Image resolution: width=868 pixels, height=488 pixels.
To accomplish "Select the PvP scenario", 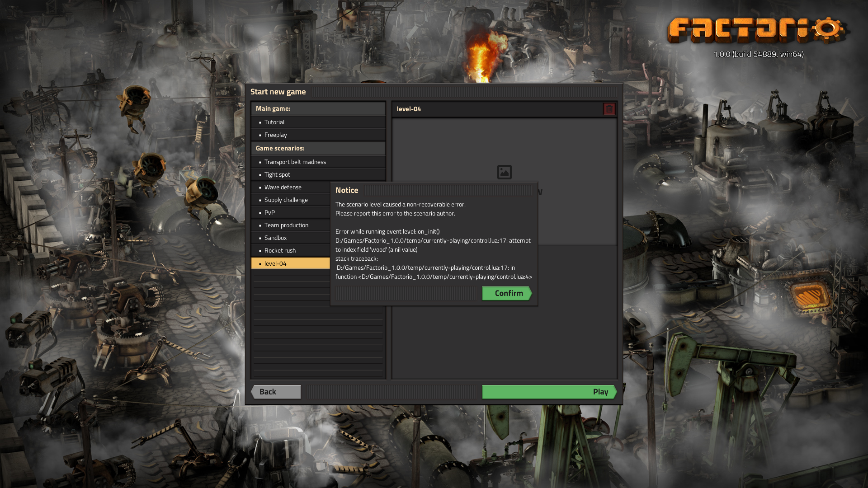I will click(291, 212).
